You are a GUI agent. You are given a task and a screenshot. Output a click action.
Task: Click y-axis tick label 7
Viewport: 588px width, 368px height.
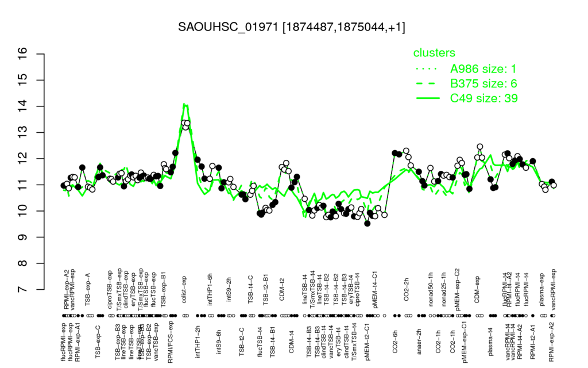tap(22, 290)
